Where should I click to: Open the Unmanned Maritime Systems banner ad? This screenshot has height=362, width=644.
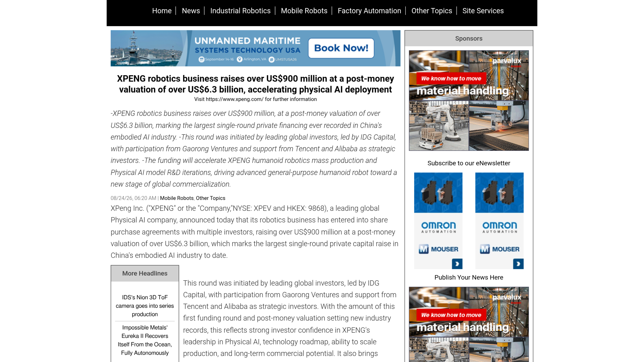click(256, 48)
